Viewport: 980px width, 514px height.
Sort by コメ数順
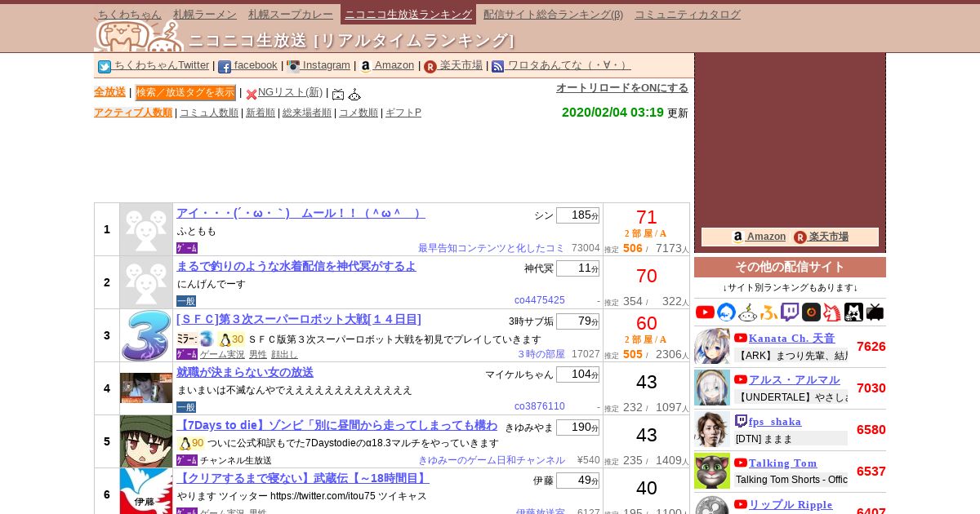359,113
